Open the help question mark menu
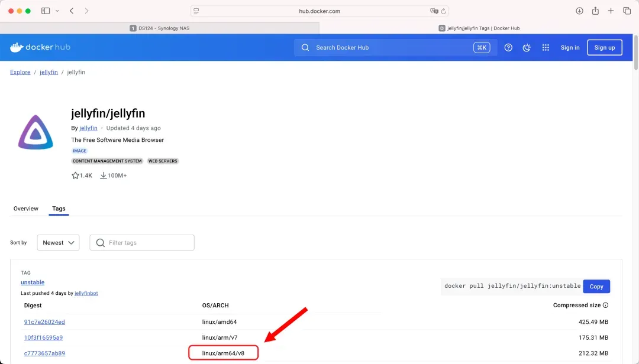This screenshot has width=639, height=364. tap(508, 48)
